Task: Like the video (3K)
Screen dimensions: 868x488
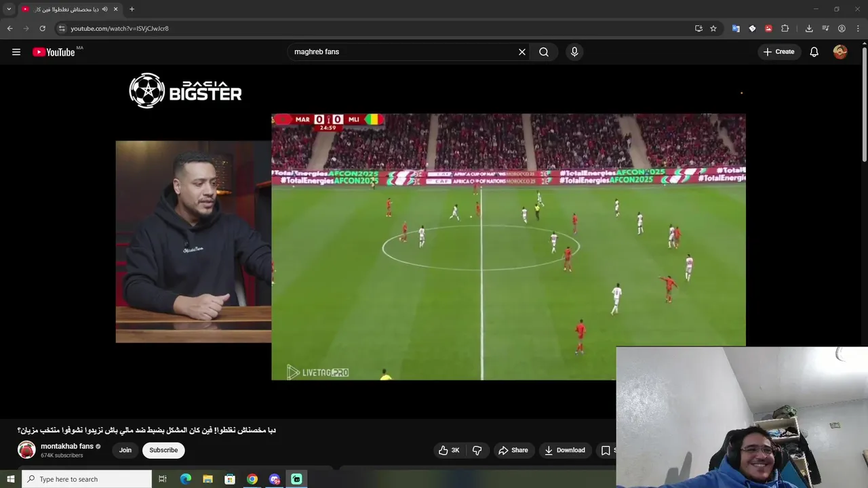Action: pos(448,450)
